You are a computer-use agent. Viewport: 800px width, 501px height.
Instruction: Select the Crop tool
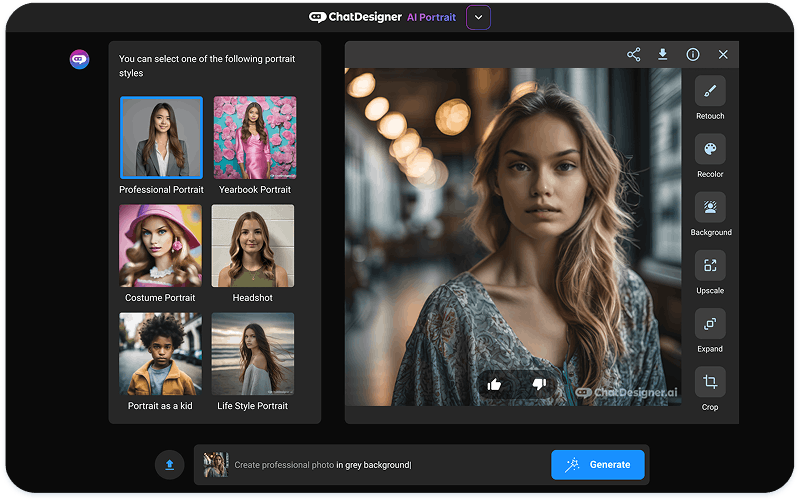(710, 382)
